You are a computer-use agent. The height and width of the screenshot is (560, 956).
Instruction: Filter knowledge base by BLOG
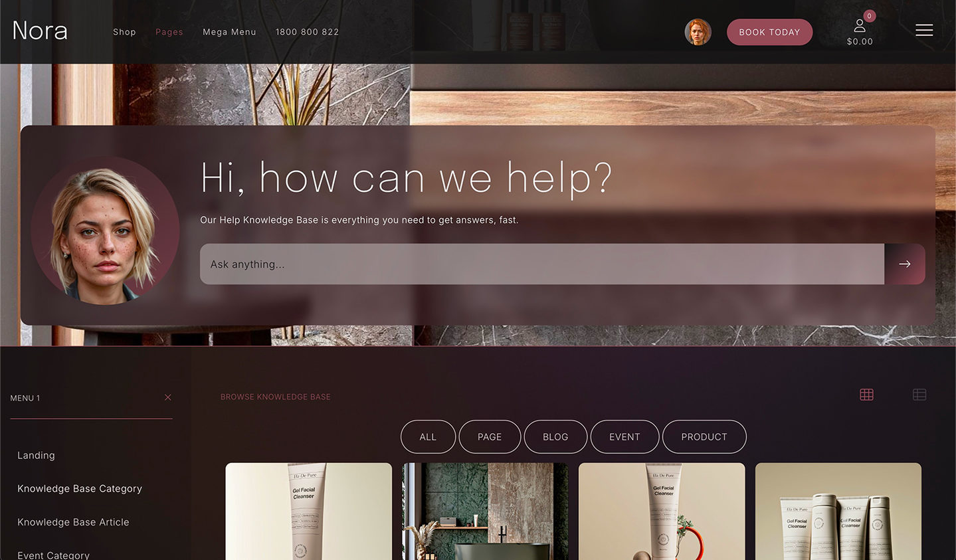pyautogui.click(x=555, y=437)
